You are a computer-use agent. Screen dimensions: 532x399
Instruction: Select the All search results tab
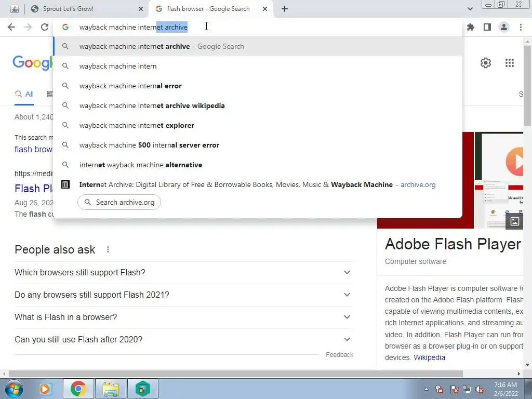[24, 95]
